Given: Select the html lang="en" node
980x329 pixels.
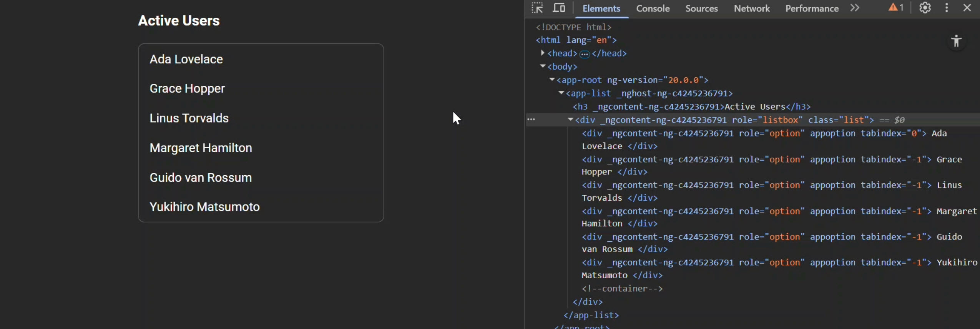Looking at the screenshot, I should click(576, 40).
